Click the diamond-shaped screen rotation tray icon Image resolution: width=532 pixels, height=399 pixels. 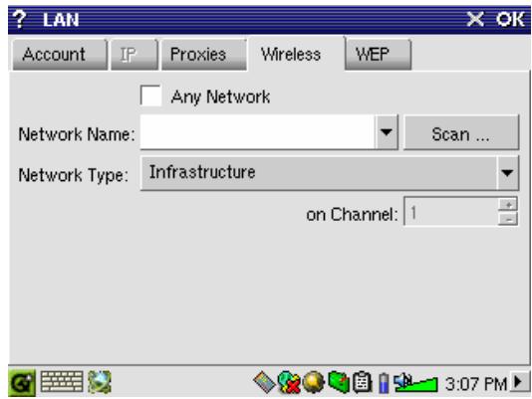[264, 383]
